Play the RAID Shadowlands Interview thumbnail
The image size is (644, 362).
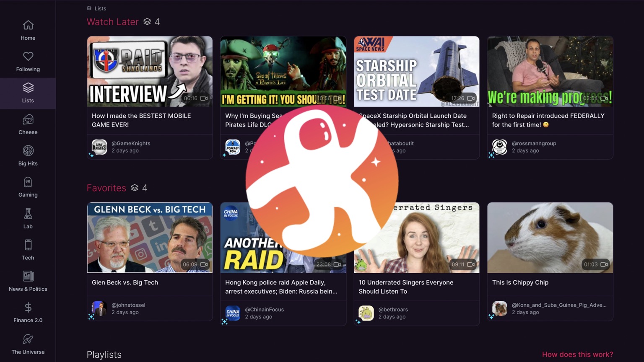coord(150,71)
